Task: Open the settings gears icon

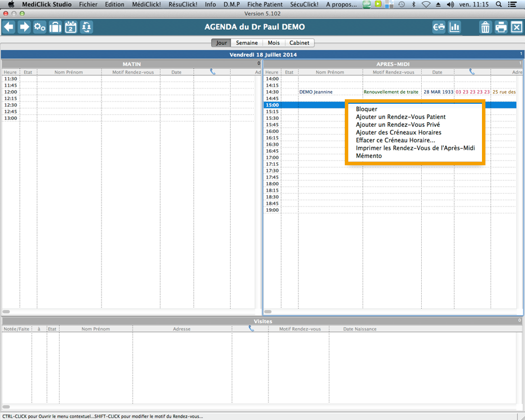Action: pyautogui.click(x=40, y=27)
